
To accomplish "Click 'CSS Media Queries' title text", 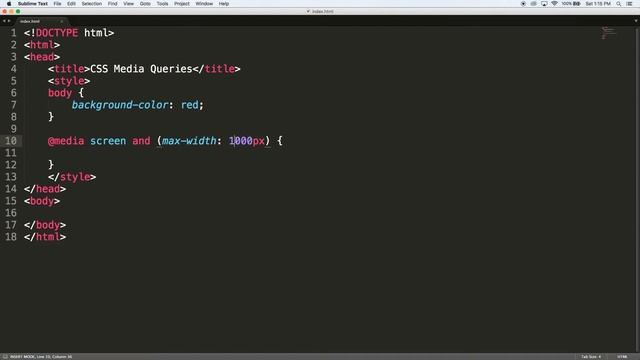I will 141,69.
